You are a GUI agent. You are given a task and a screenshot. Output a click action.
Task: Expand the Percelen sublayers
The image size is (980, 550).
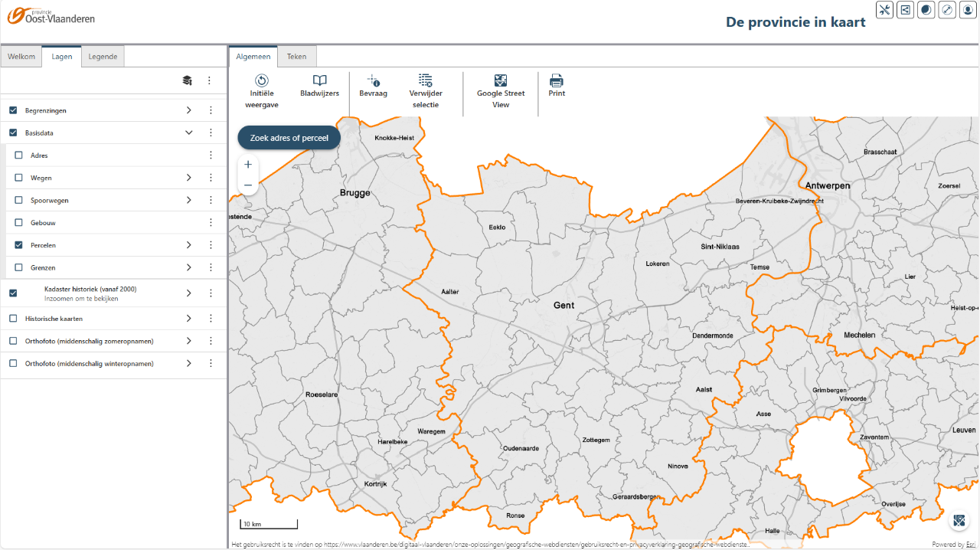[x=188, y=245]
